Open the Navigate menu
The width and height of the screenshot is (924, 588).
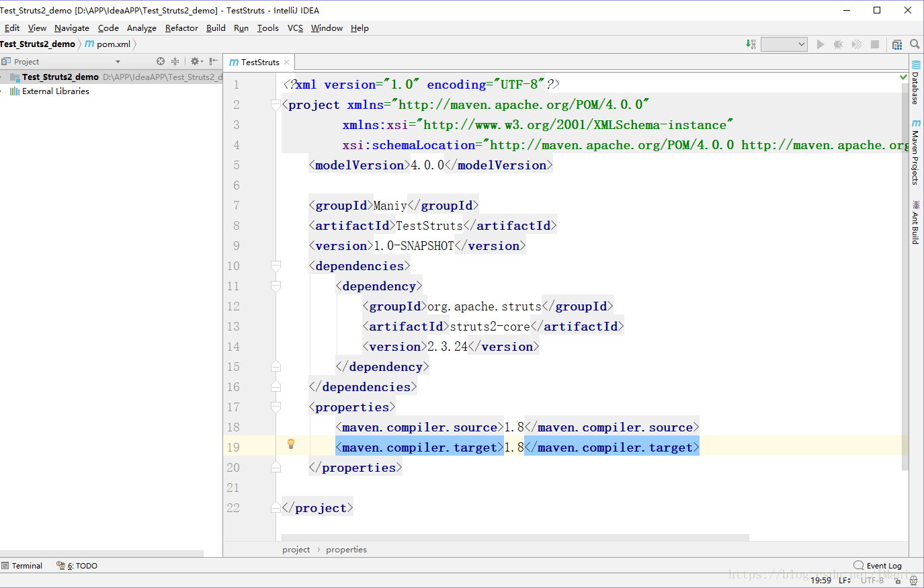(x=72, y=28)
